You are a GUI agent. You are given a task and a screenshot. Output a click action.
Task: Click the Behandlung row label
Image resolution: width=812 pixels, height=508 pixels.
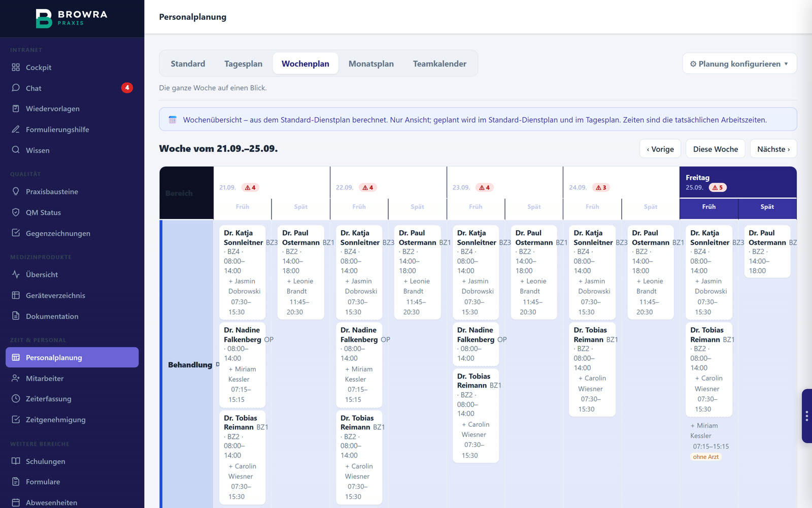(190, 365)
